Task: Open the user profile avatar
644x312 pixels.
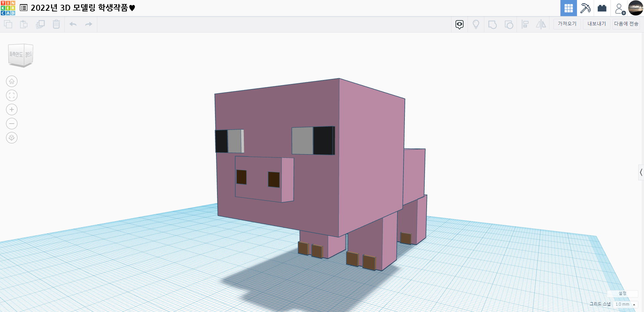Action: 636,8
